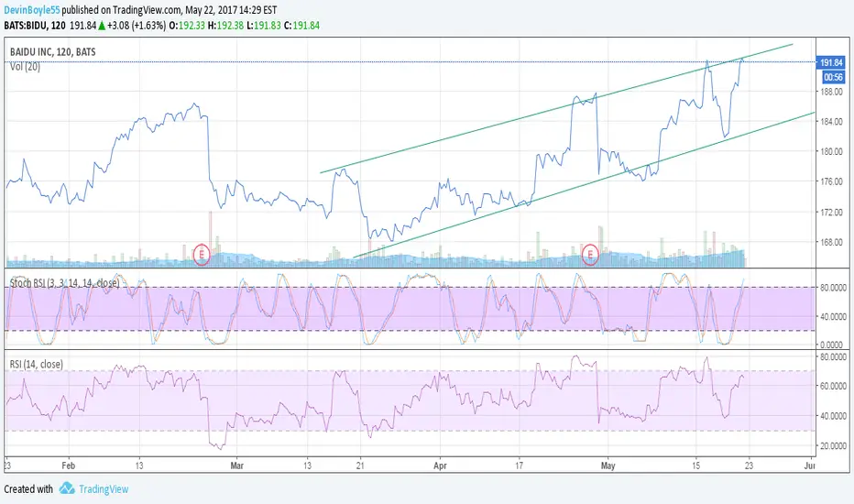This screenshot has height=504, width=854.
Task: Select the BAIDU INC, 120, BATS title
Action: coord(53,51)
